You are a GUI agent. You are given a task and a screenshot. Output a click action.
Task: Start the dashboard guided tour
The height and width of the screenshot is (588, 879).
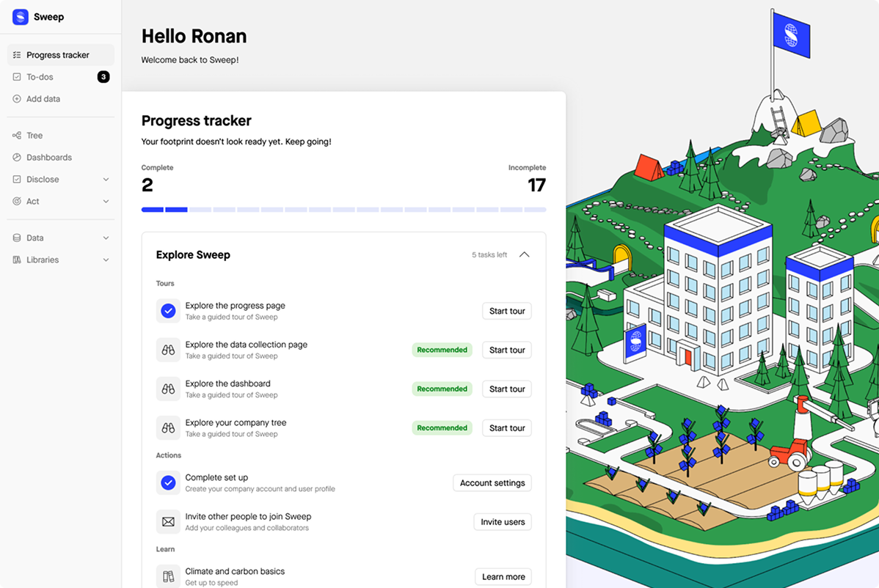click(x=507, y=389)
